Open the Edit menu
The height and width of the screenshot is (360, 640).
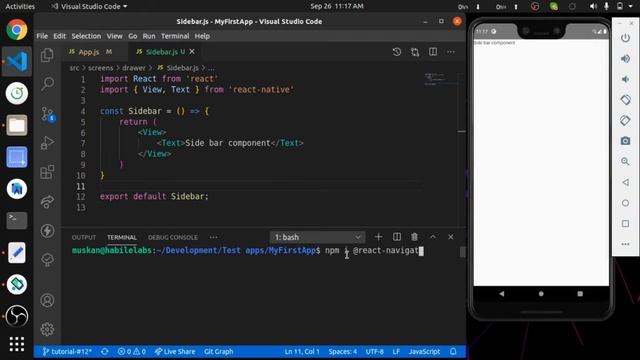coord(59,36)
